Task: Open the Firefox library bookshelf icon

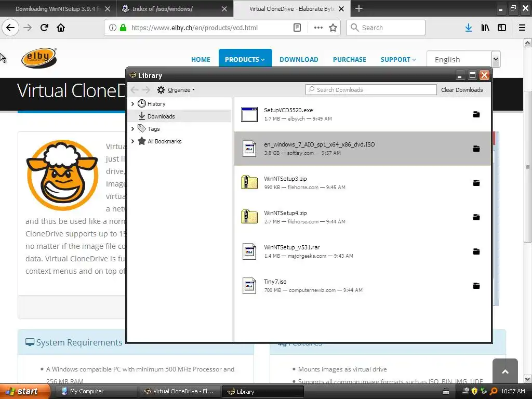Action: 485,28
